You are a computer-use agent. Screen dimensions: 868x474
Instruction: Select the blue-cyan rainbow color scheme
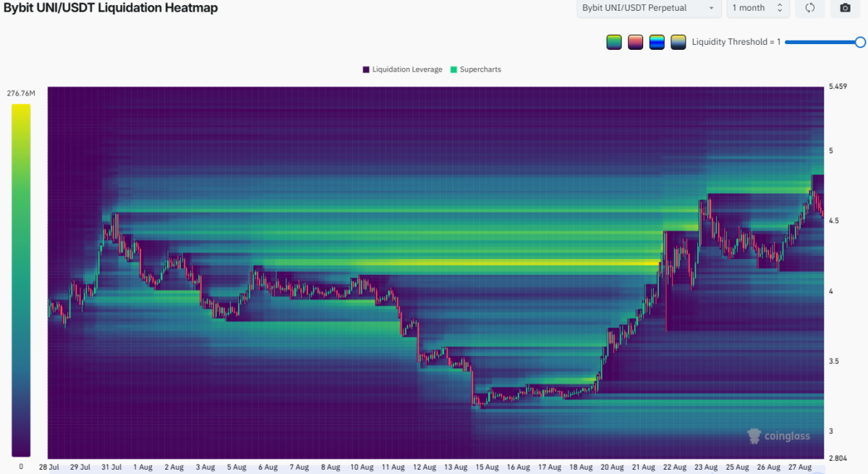(657, 42)
